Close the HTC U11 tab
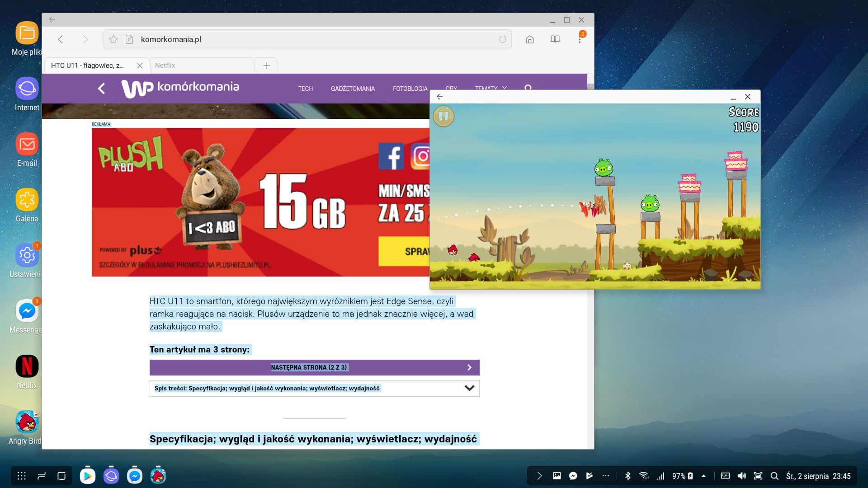Viewport: 868px width, 488px height. [140, 66]
